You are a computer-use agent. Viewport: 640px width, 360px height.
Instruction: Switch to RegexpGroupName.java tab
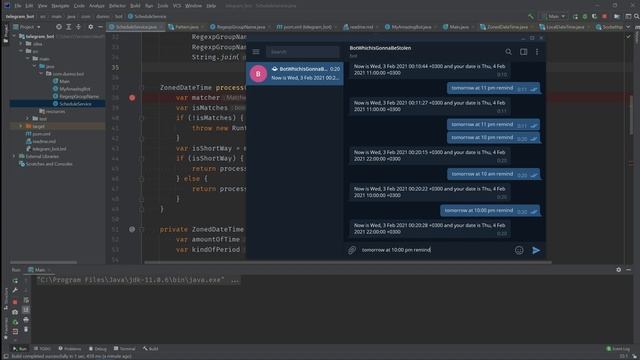(x=240, y=27)
